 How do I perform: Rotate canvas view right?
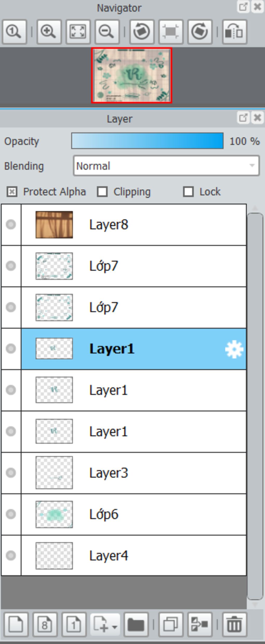(200, 32)
